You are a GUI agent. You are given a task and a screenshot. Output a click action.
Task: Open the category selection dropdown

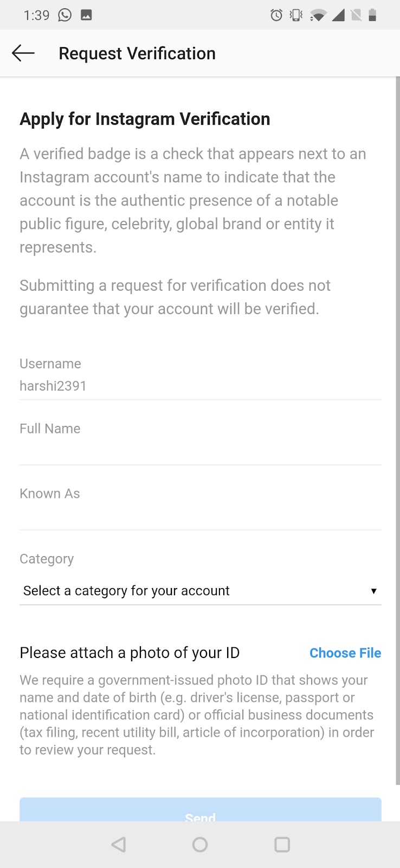201,591
